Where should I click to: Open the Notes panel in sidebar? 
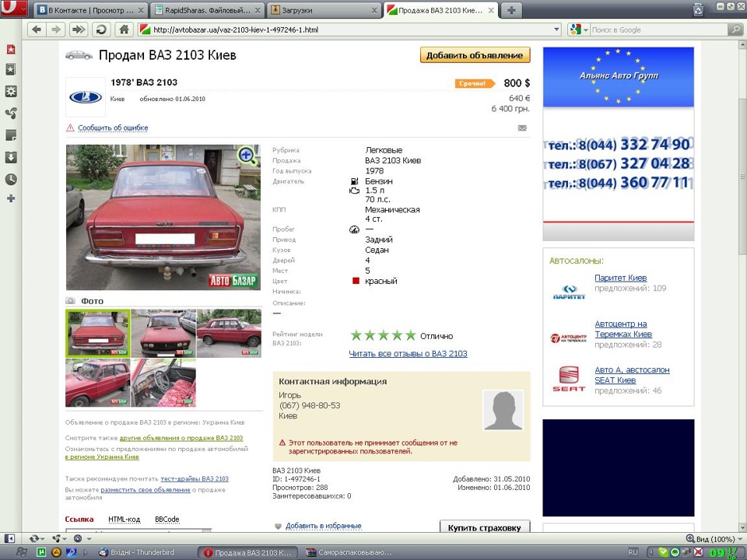click(11, 135)
